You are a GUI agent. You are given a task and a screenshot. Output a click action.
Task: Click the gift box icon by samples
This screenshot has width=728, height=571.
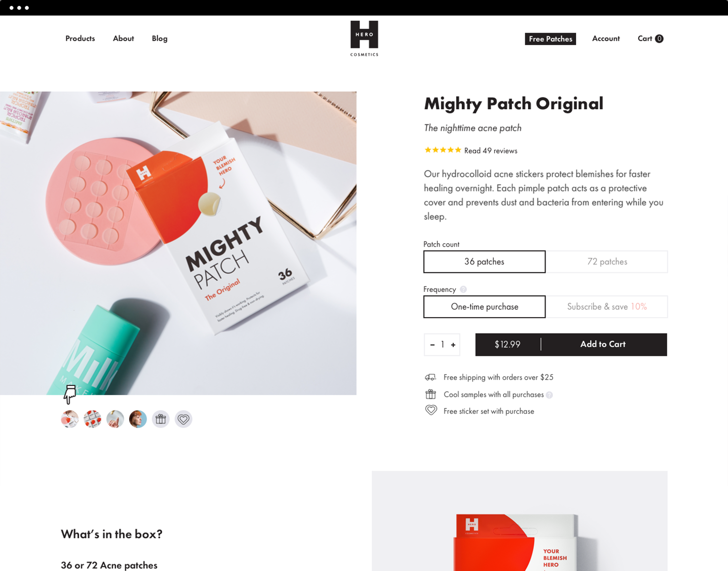coord(430,394)
